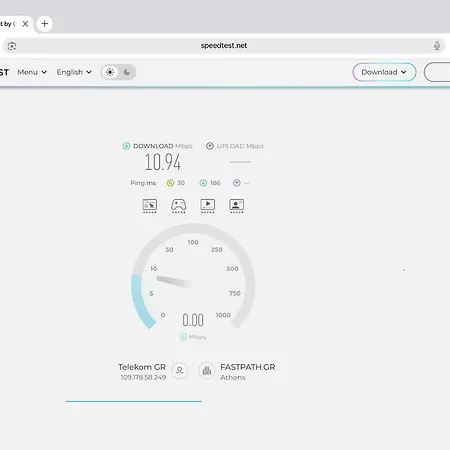Click the Athens server location text
This screenshot has height=450, width=450.
coord(233,378)
